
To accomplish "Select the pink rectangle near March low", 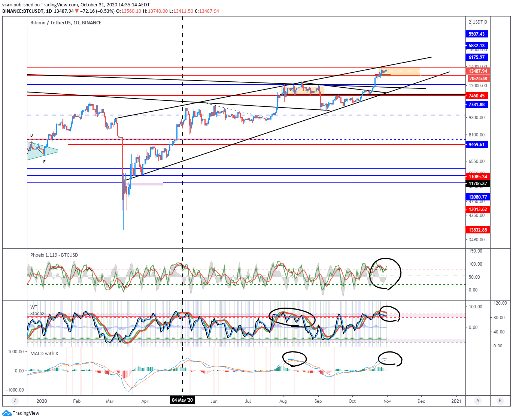I will pyautogui.click(x=146, y=184).
